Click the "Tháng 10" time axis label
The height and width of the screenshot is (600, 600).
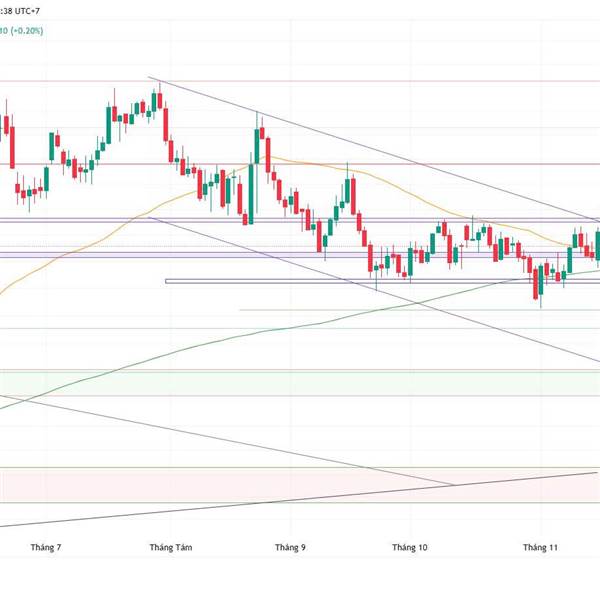click(x=409, y=547)
